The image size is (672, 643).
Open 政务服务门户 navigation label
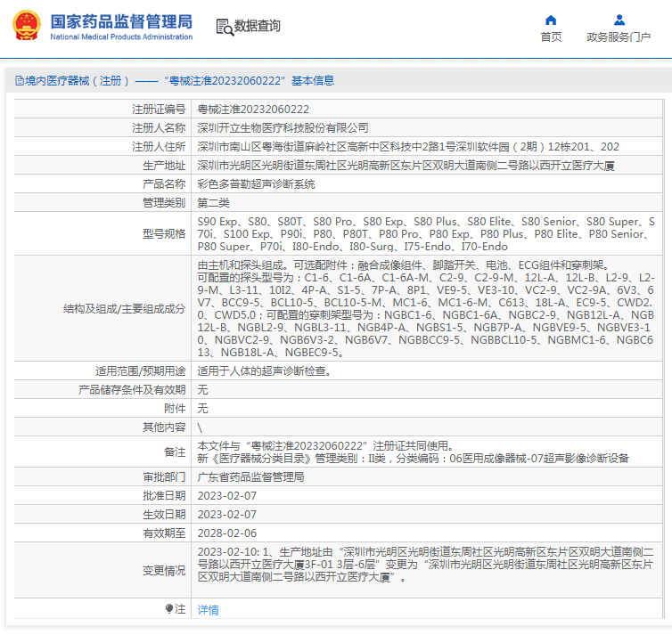click(619, 37)
